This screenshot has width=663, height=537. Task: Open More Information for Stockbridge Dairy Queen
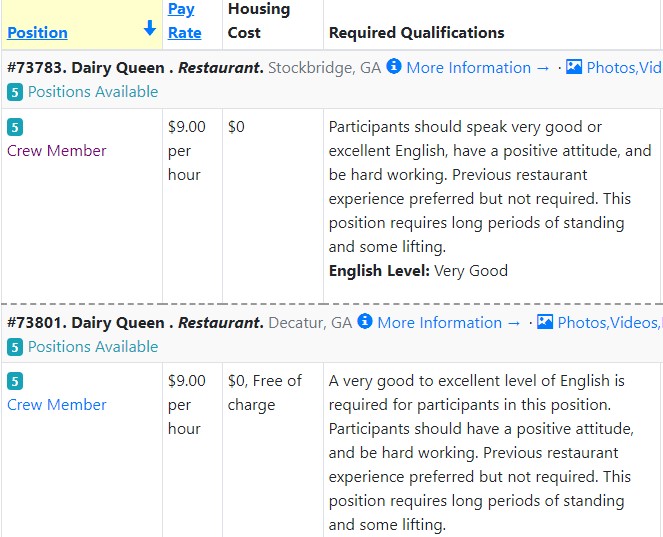[x=478, y=68]
